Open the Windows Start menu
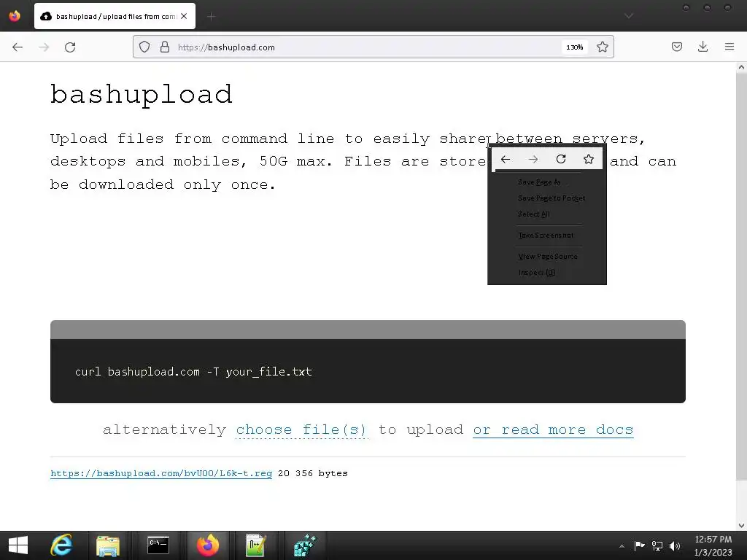Screen dimensions: 747x560 coord(18,545)
